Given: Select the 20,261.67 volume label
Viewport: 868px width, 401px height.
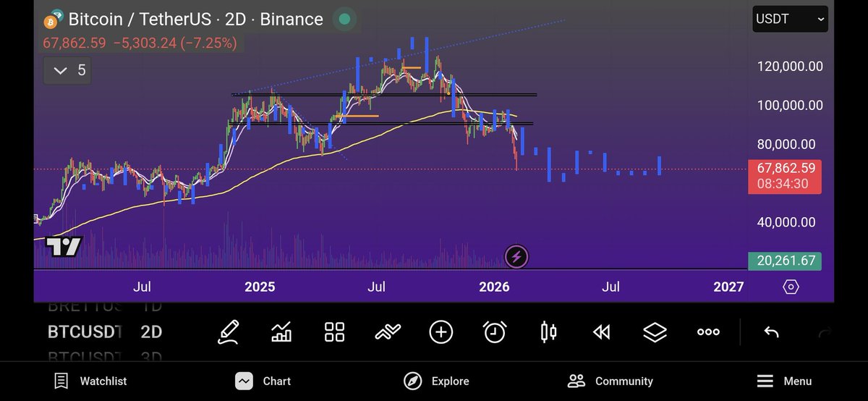Looking at the screenshot, I should coord(785,261).
